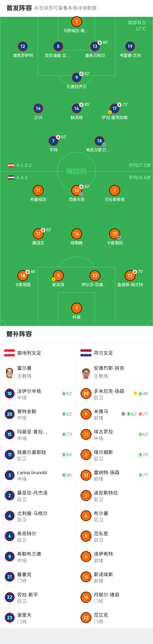
Task: Select substitute 米德马 number 9 row
Action: pos(115,414)
